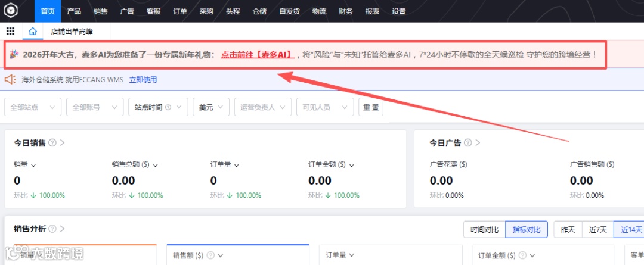
Task: Expand the 订单量 metric selector in 今日销售
Action: [x=237, y=165]
